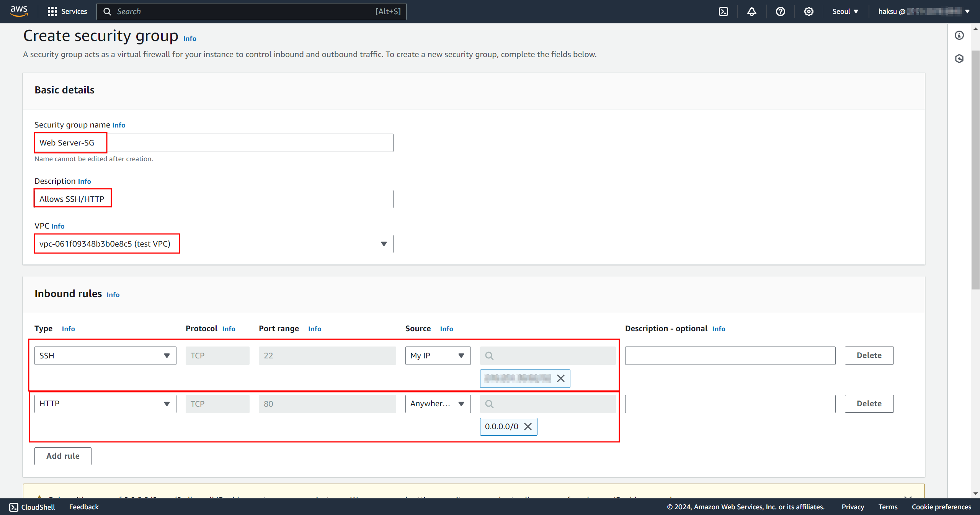This screenshot has height=515, width=980.
Task: Click the hexagon icon in right sidebar
Action: coord(959,59)
